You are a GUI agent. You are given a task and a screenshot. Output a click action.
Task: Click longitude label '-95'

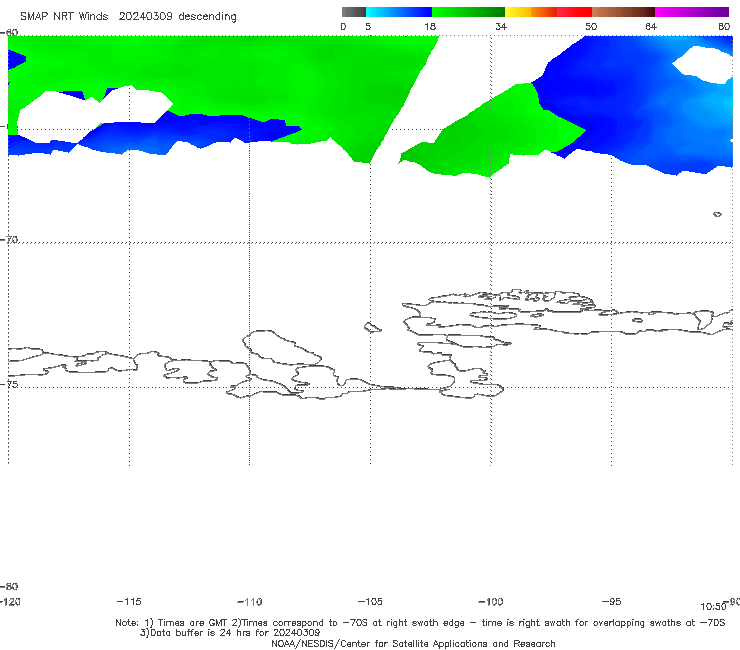[611, 602]
